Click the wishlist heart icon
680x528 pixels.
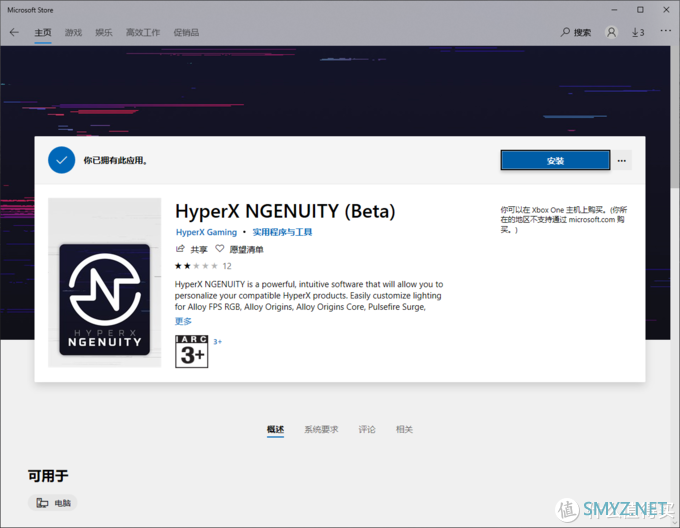pyautogui.click(x=220, y=249)
